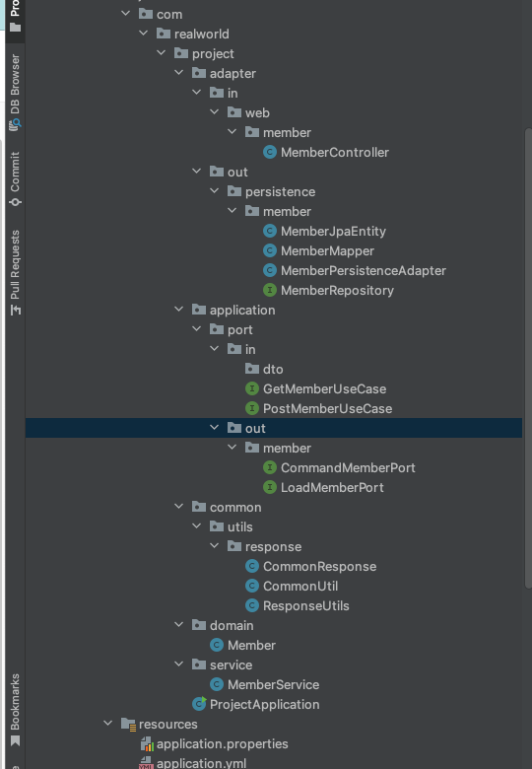
Task: Select GetMemberUseCase in the tree
Action: (x=324, y=388)
